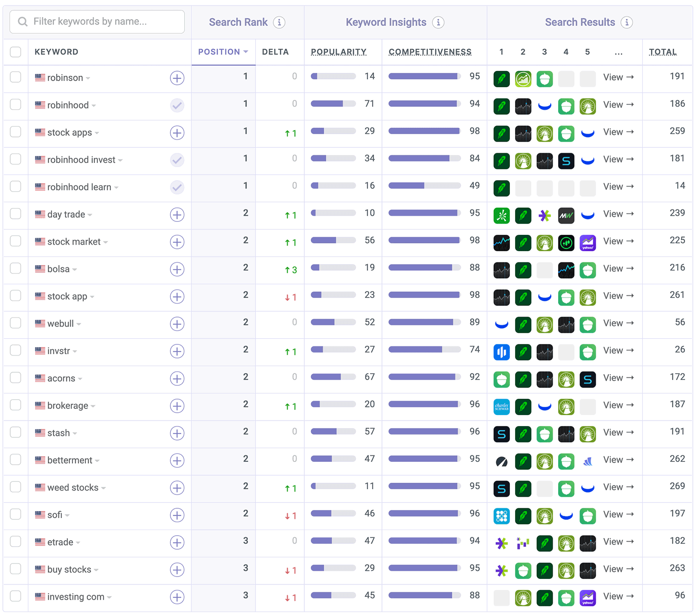This screenshot has width=696, height=616.
Task: Add the robinson keyword with plus icon
Action: point(177,78)
